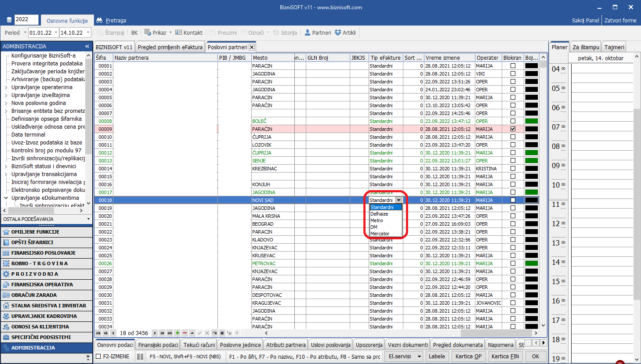Open the Pregled primljenih eFaktura tab

click(170, 47)
